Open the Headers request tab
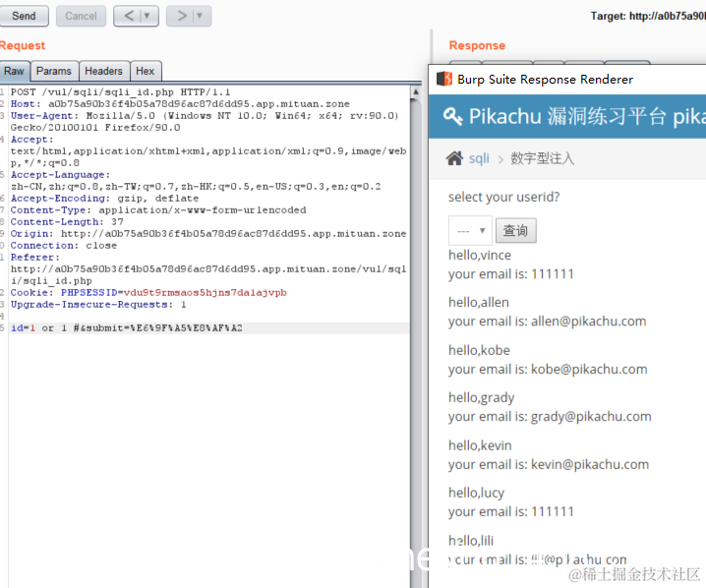The height and width of the screenshot is (588, 706). [x=104, y=71]
